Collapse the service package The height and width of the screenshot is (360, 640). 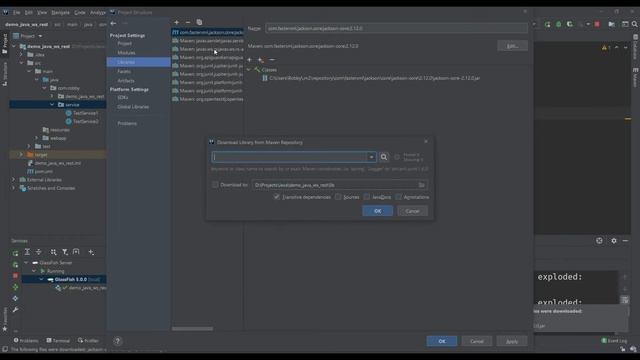[52, 104]
